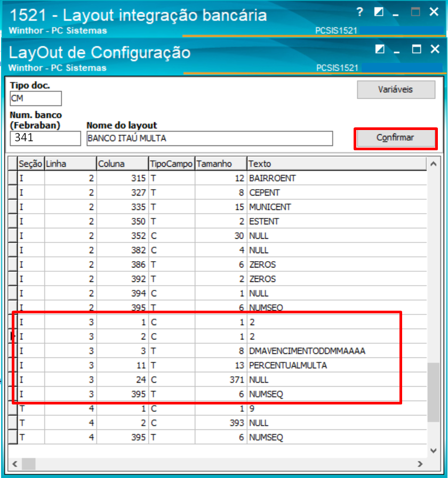Close the 1521 Layout integração bancária window

(x=434, y=12)
